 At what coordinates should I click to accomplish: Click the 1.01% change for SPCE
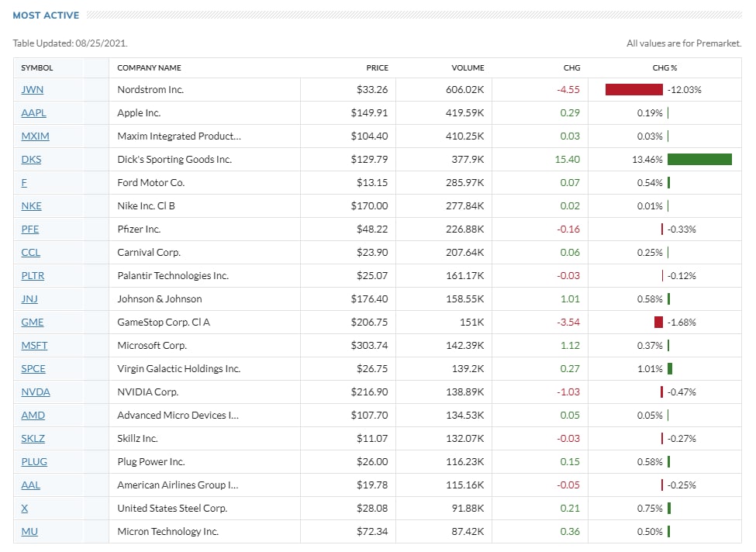(x=650, y=369)
